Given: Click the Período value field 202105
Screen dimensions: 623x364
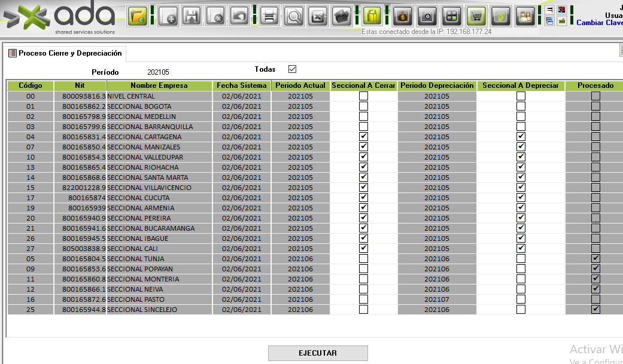Looking at the screenshot, I should (159, 72).
